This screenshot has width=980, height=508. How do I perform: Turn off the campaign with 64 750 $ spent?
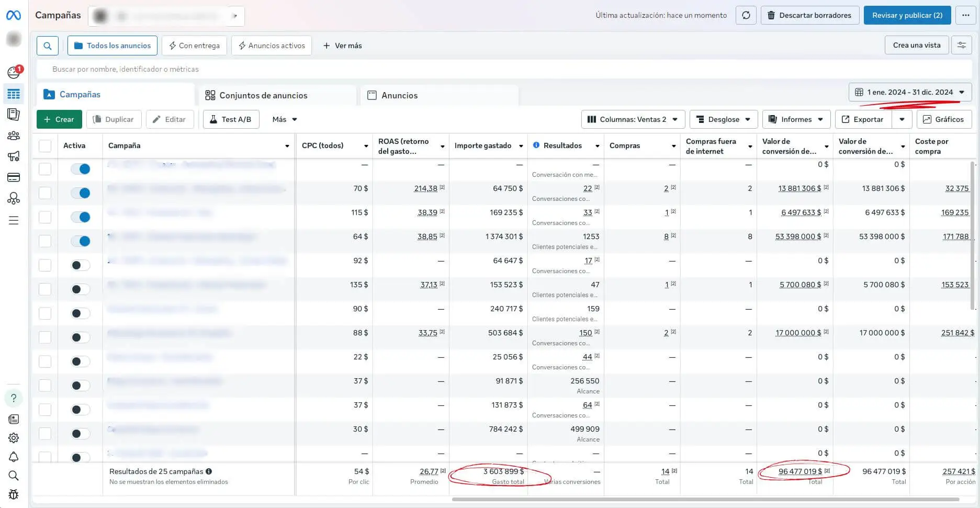[81, 193]
